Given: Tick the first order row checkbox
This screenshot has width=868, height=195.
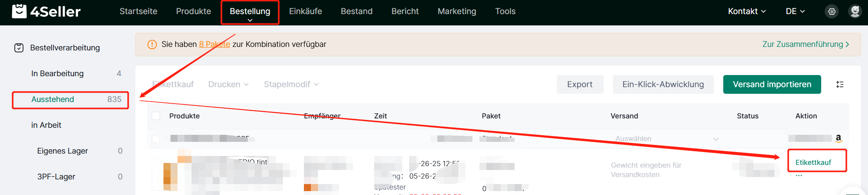Looking at the screenshot, I should (156, 139).
